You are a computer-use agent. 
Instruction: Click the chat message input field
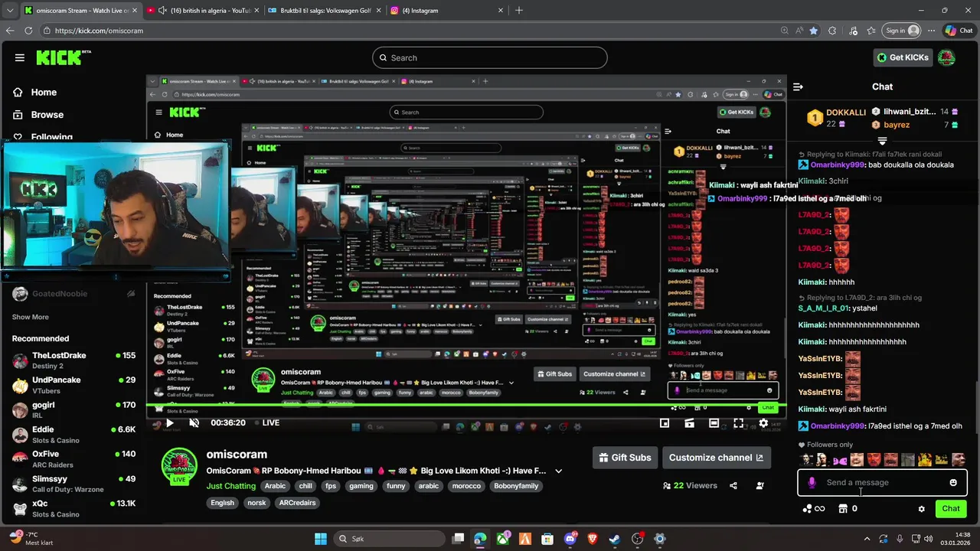[882, 483]
